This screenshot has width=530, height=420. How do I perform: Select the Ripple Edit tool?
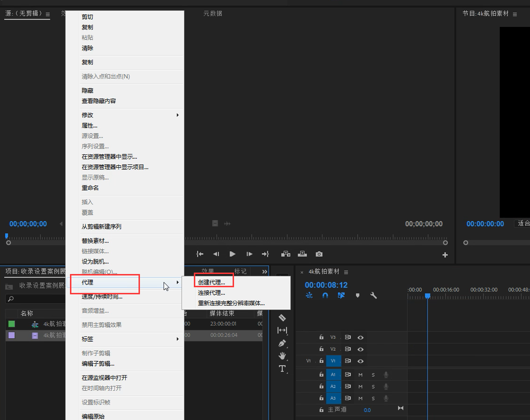point(282,330)
